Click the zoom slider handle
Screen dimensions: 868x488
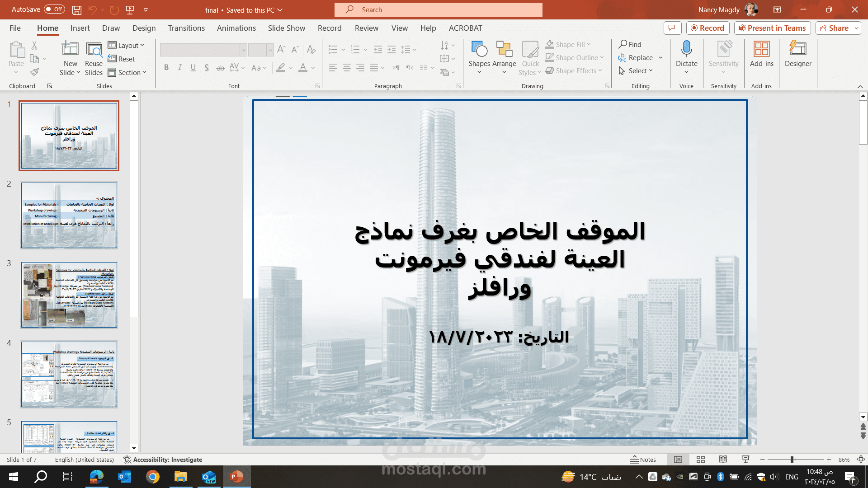coord(792,460)
